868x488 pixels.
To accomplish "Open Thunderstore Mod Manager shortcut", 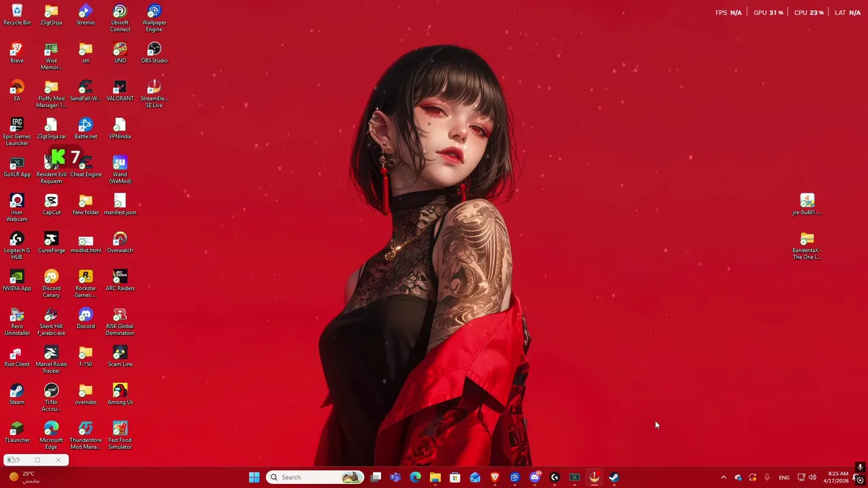I will click(x=85, y=436).
